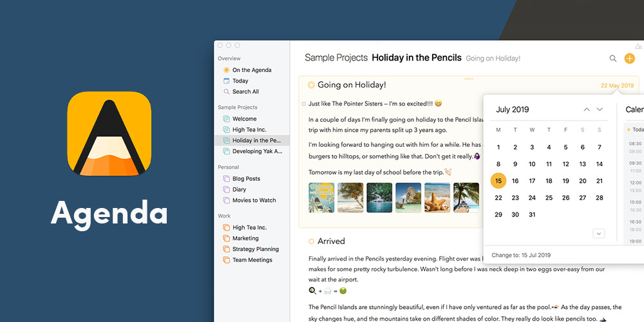Toggle the Going on Holiday! on-agenda circle
644x322 pixels.
311,85
